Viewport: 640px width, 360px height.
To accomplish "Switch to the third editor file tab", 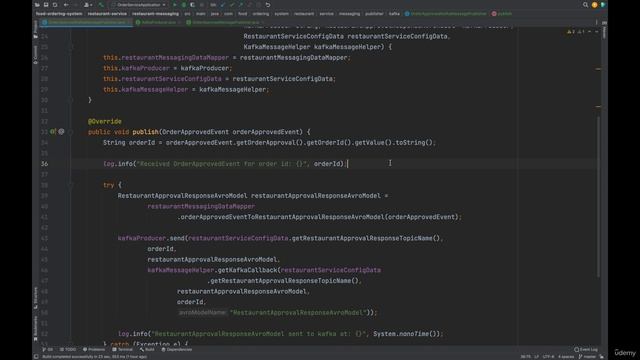I will coord(225,22).
